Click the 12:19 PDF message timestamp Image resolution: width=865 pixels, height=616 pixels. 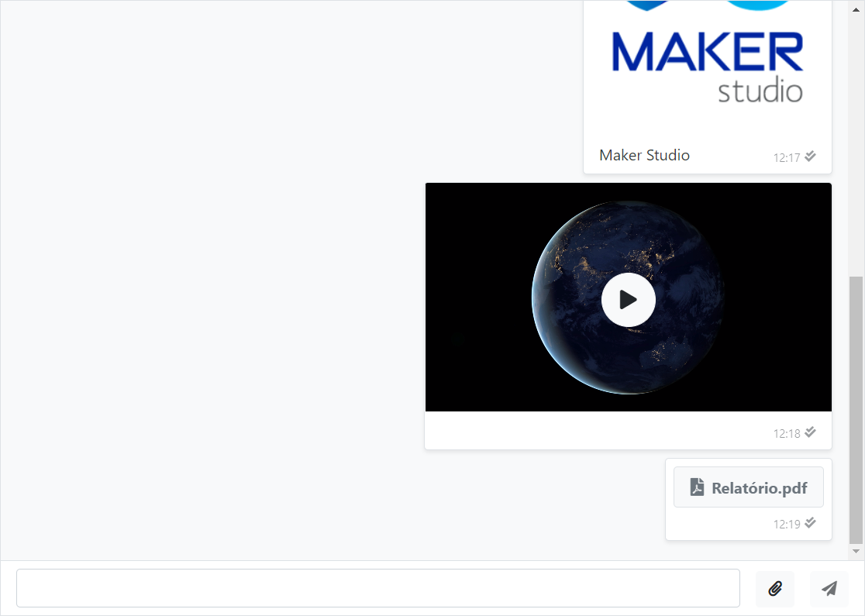786,524
